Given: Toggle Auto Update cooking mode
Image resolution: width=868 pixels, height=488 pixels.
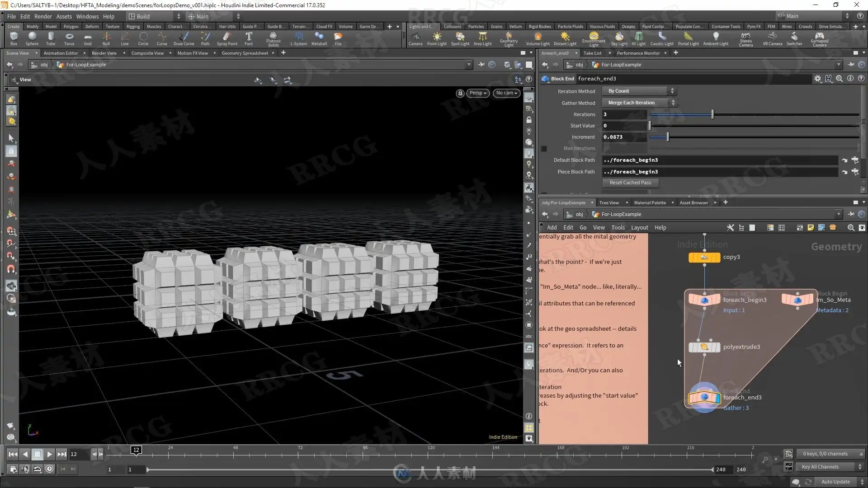Looking at the screenshot, I should point(835,482).
